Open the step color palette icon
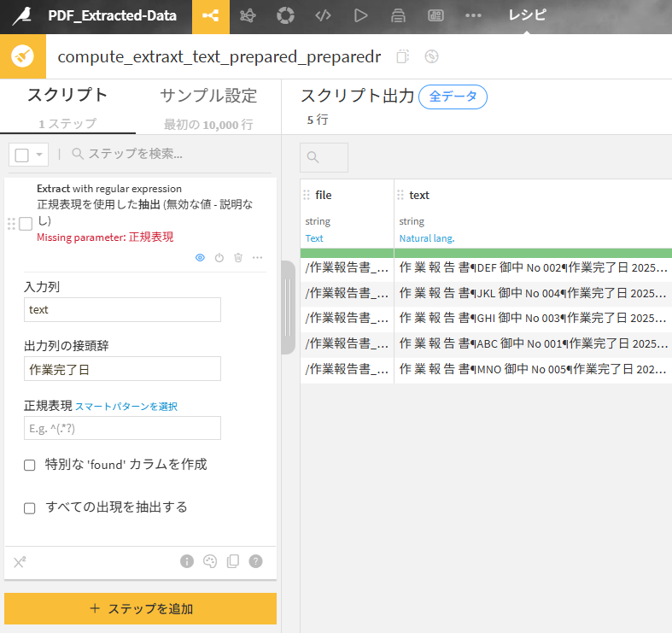Viewport: 672px width, 633px height. click(x=210, y=561)
